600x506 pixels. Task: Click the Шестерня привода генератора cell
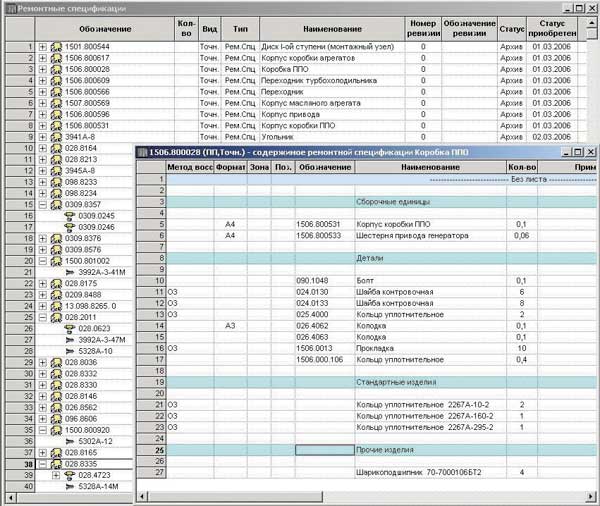tap(430, 236)
